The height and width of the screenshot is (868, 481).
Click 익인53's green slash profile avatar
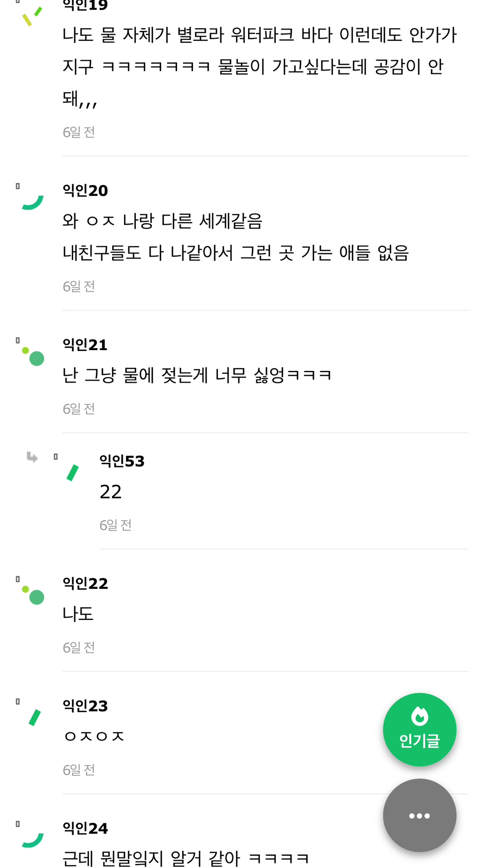(x=72, y=473)
